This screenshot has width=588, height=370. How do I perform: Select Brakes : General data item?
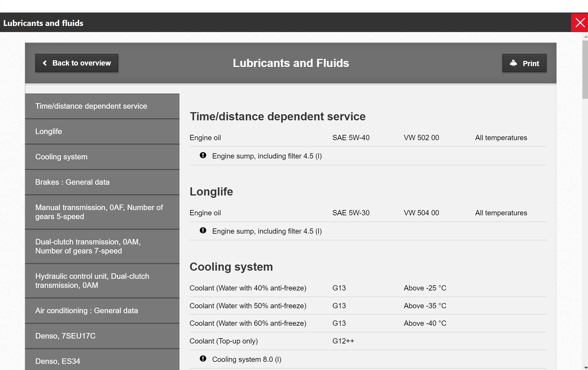coord(102,182)
